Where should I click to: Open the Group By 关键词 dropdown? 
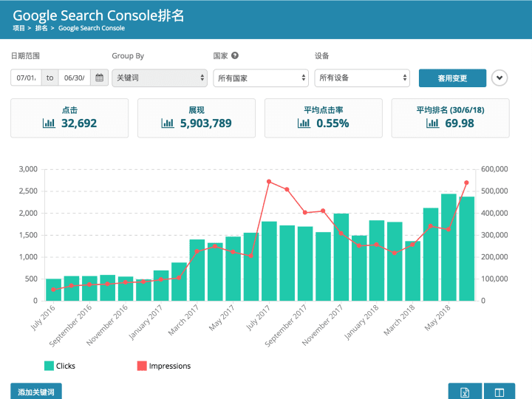click(x=160, y=78)
